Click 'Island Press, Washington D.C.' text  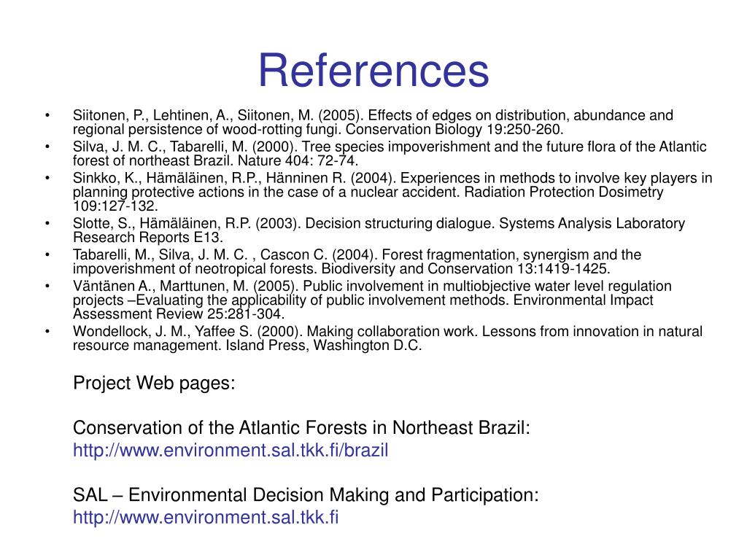tap(324, 345)
